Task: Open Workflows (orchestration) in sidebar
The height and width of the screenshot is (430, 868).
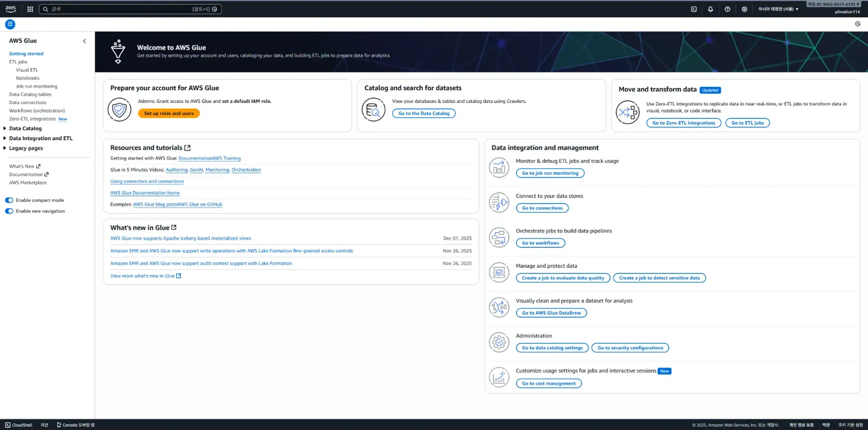Action: (37, 111)
